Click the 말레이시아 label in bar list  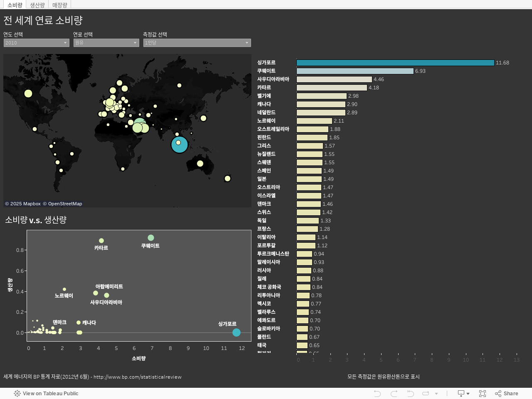[268, 262]
